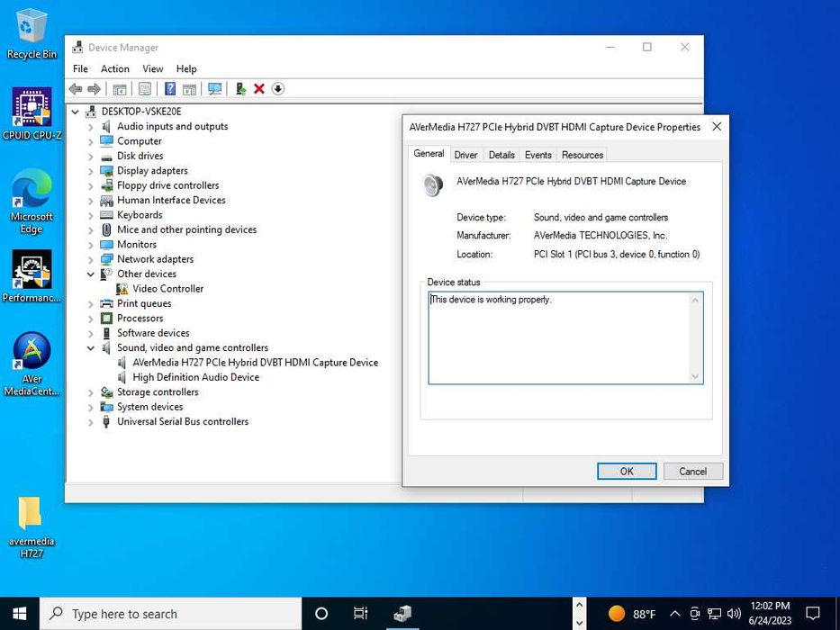The image size is (840, 630).
Task: Click OK in the Properties dialog
Action: click(x=626, y=471)
